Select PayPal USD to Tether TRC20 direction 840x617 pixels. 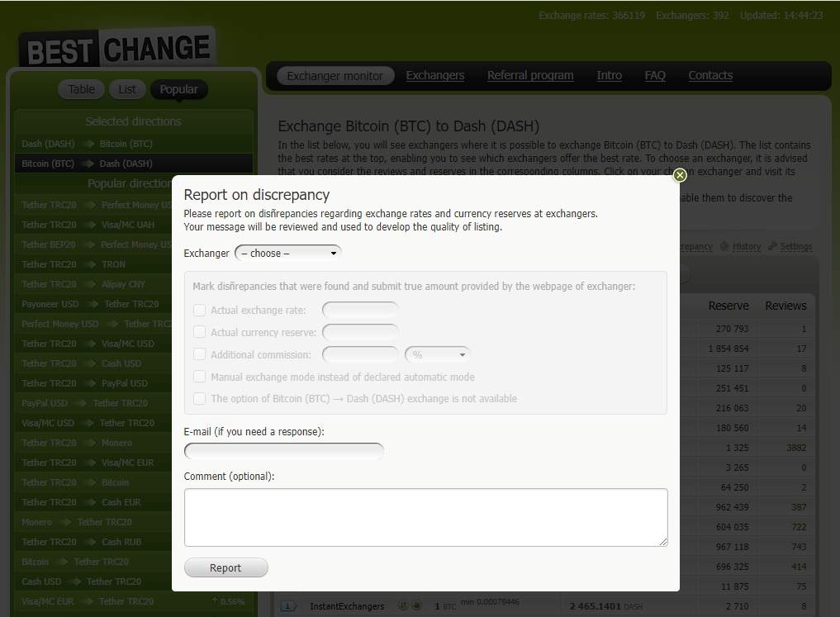94,403
